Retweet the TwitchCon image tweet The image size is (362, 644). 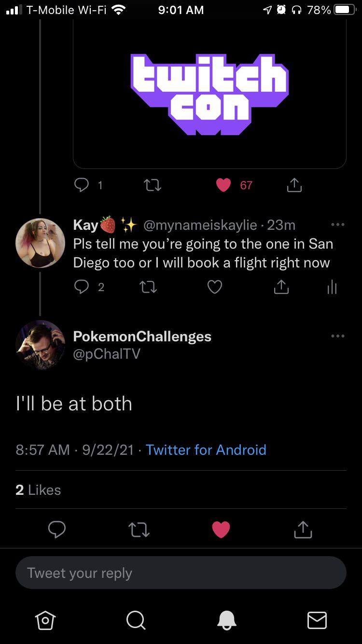pos(153,185)
